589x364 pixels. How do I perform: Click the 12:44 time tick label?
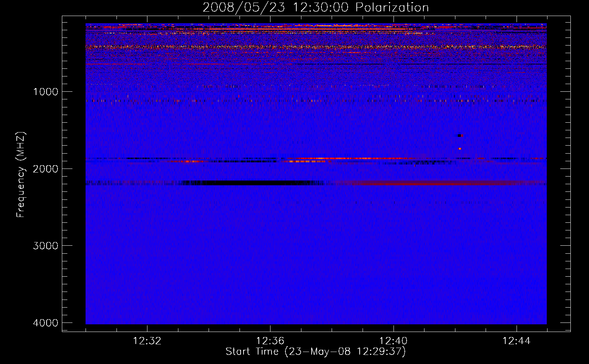(517, 341)
